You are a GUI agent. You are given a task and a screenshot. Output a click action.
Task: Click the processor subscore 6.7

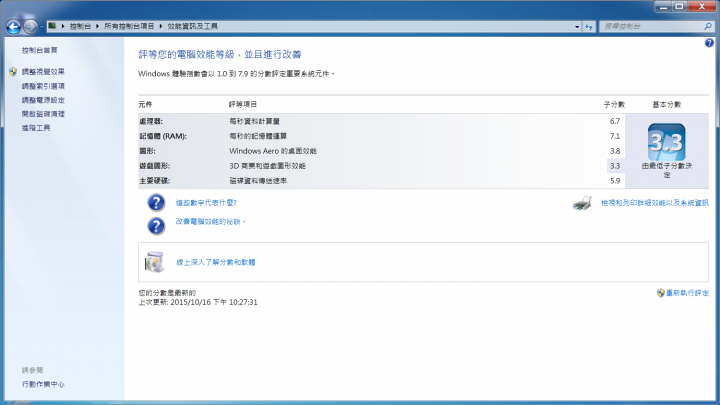(x=615, y=121)
